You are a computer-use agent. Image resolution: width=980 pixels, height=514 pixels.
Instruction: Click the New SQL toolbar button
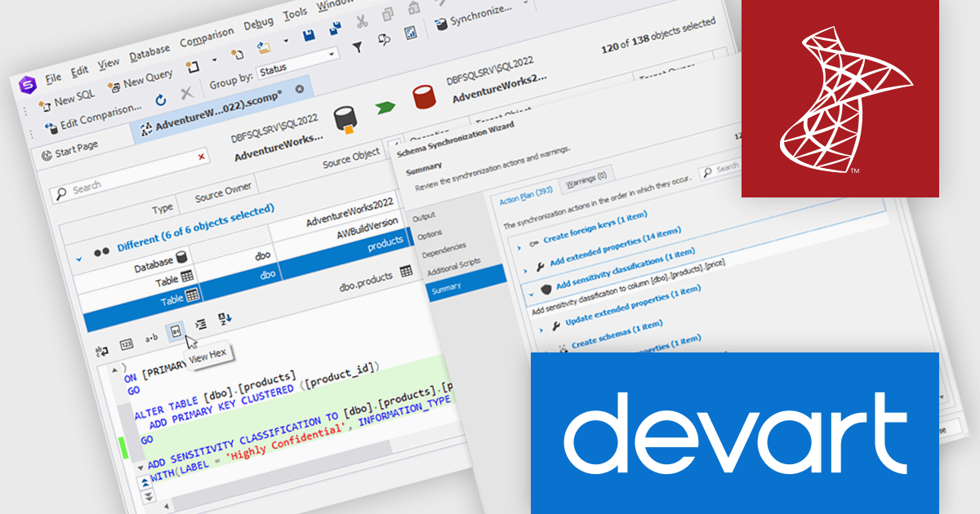[66, 99]
